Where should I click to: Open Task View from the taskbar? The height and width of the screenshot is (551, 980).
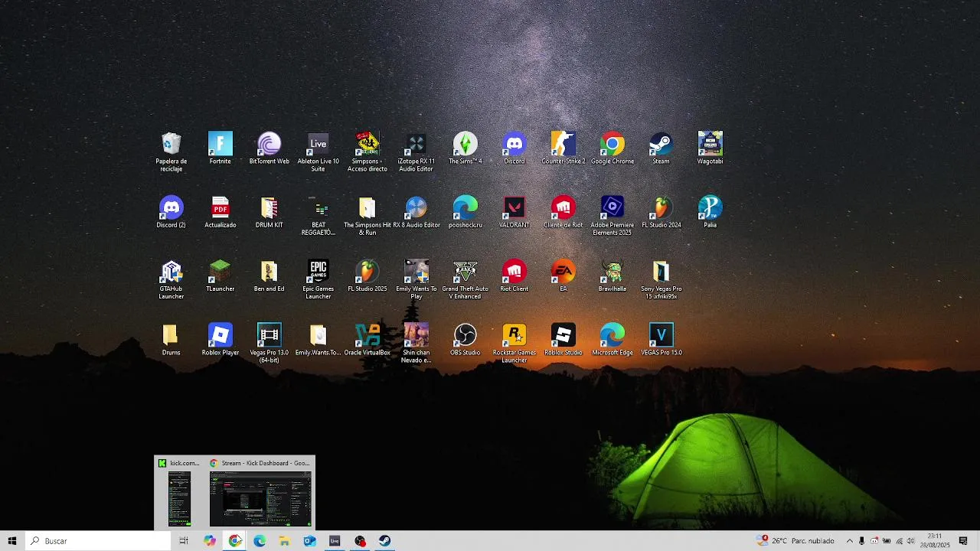point(184,541)
